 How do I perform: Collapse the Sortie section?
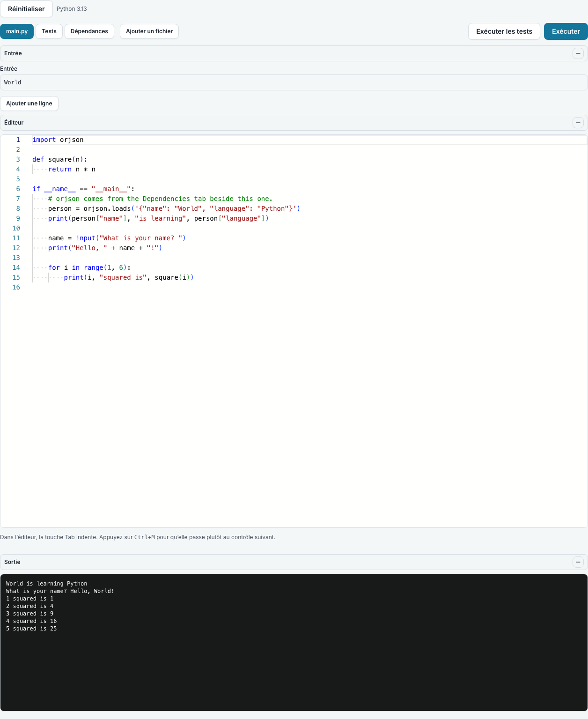point(578,562)
